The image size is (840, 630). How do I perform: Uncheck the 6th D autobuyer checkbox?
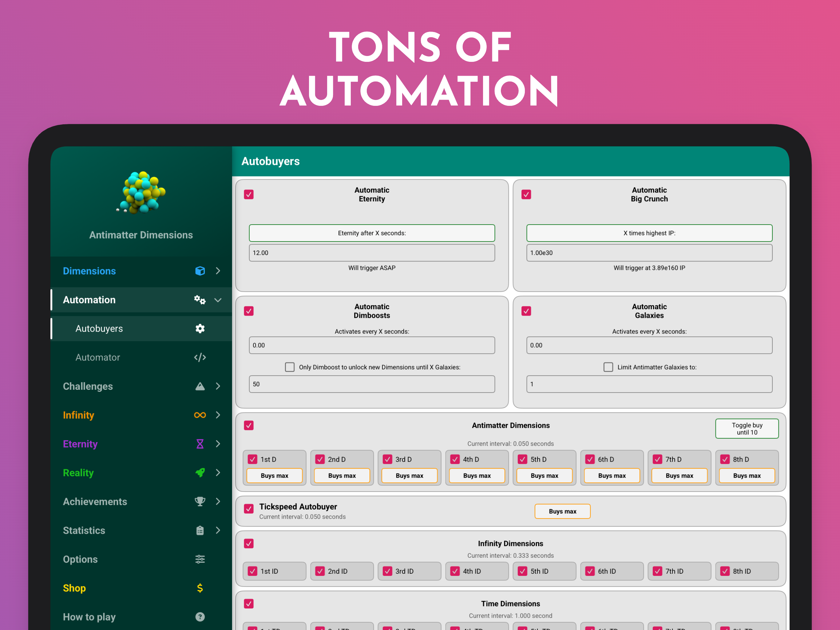(x=590, y=459)
